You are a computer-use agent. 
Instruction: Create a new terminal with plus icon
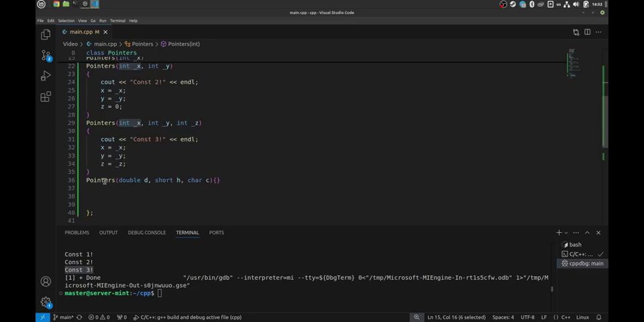[559, 233]
